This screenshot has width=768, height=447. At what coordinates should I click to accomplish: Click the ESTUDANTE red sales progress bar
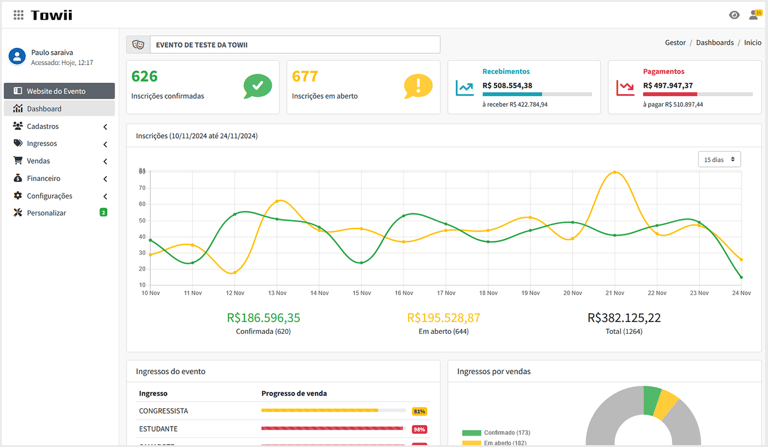(x=332, y=428)
